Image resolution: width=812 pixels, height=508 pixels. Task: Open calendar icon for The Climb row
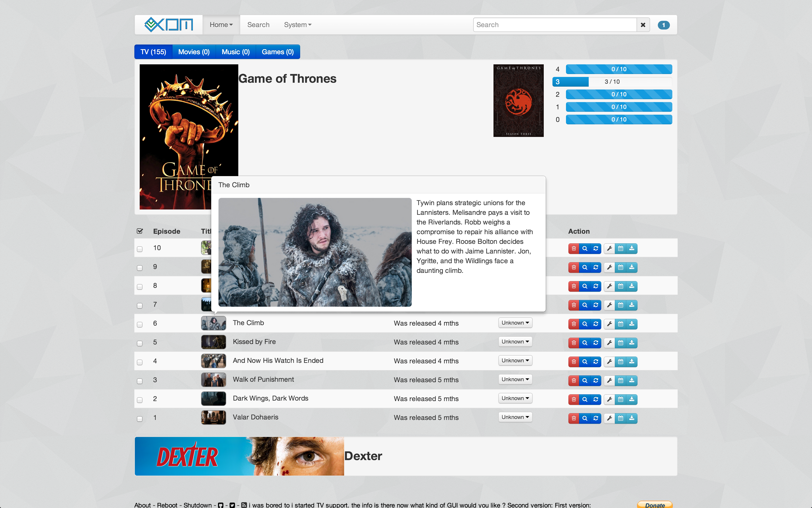621,324
